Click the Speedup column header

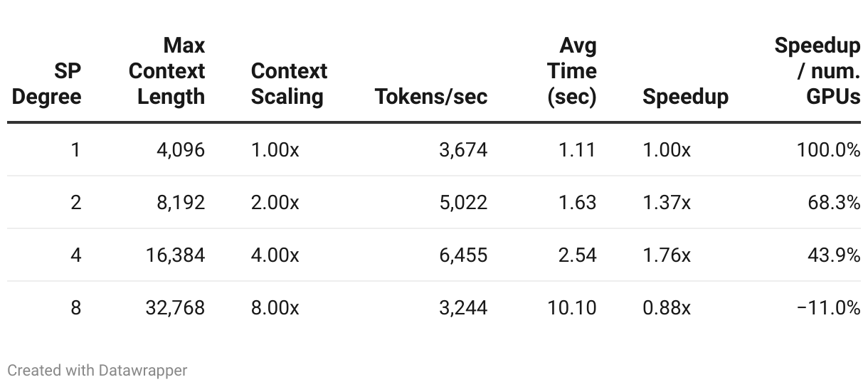[x=685, y=97]
